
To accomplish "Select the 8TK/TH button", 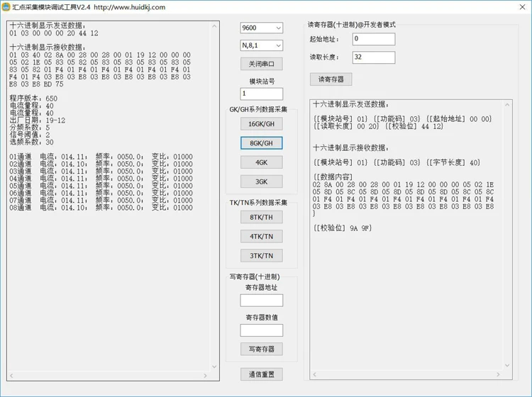I will [261, 217].
